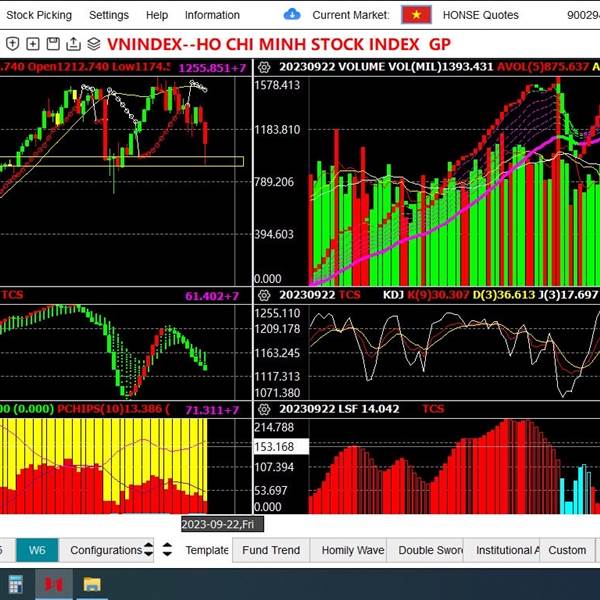The width and height of the screenshot is (600, 600).
Task: Open the Settings menu
Action: pyautogui.click(x=109, y=15)
